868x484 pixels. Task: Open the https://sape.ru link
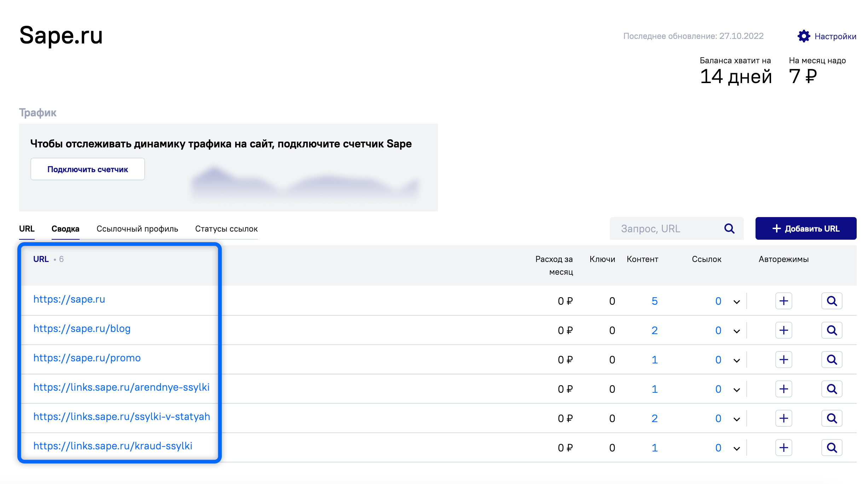click(69, 299)
